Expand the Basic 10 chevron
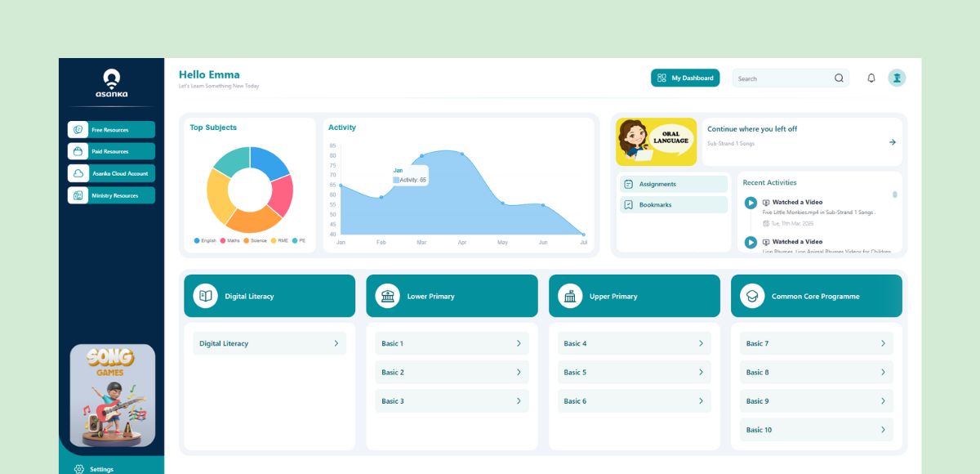Viewport: 980px width, 474px height. 883,430
